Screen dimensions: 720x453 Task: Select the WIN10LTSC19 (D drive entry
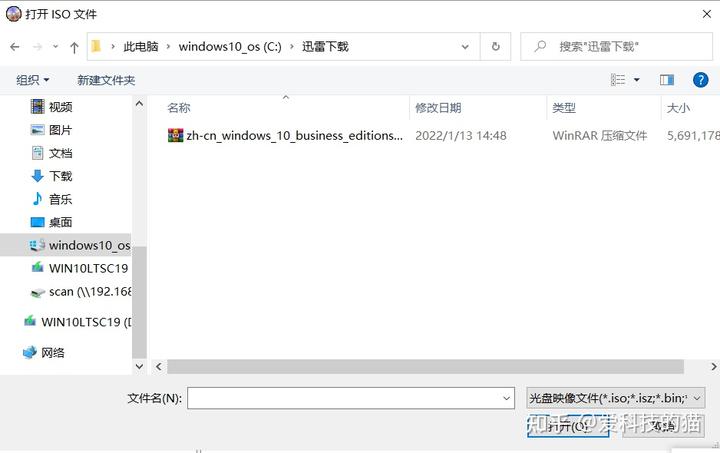coord(86,322)
